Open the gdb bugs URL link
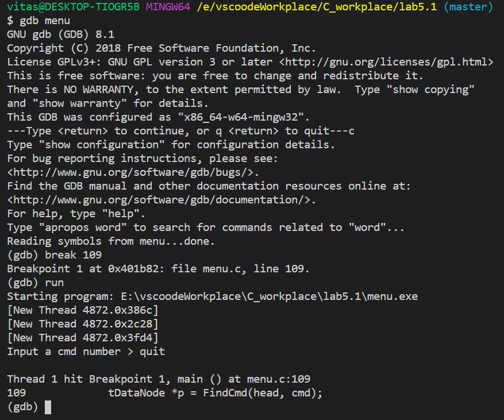The image size is (504, 420). pyautogui.click(x=133, y=172)
